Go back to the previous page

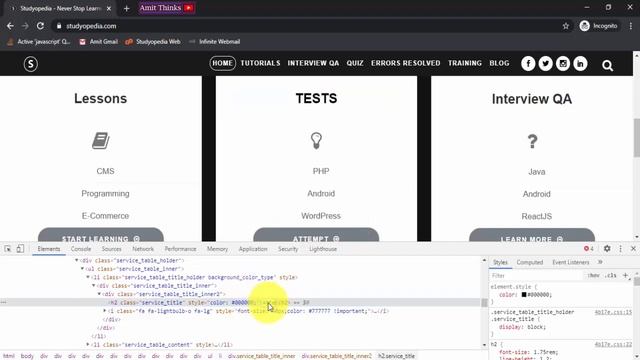(10, 26)
